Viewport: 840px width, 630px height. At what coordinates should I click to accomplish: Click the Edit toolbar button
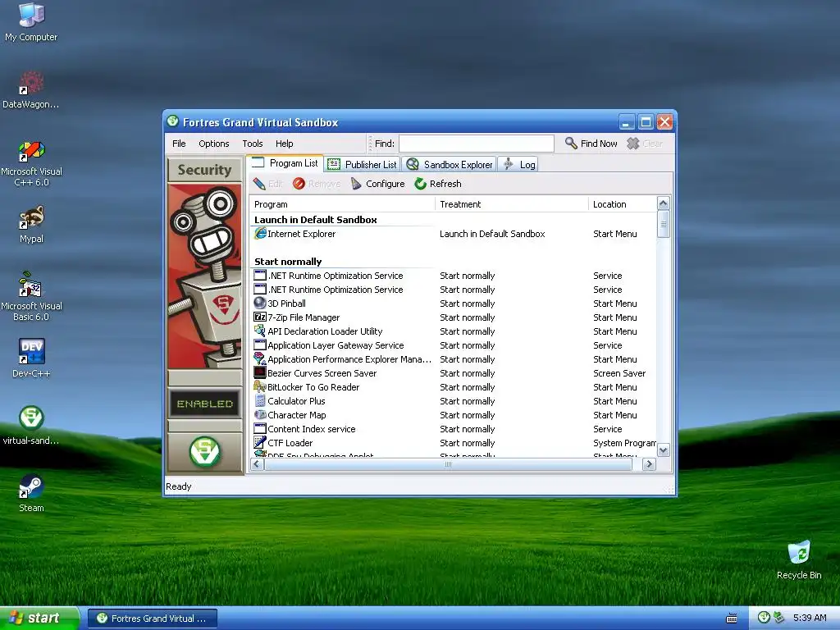[268, 184]
